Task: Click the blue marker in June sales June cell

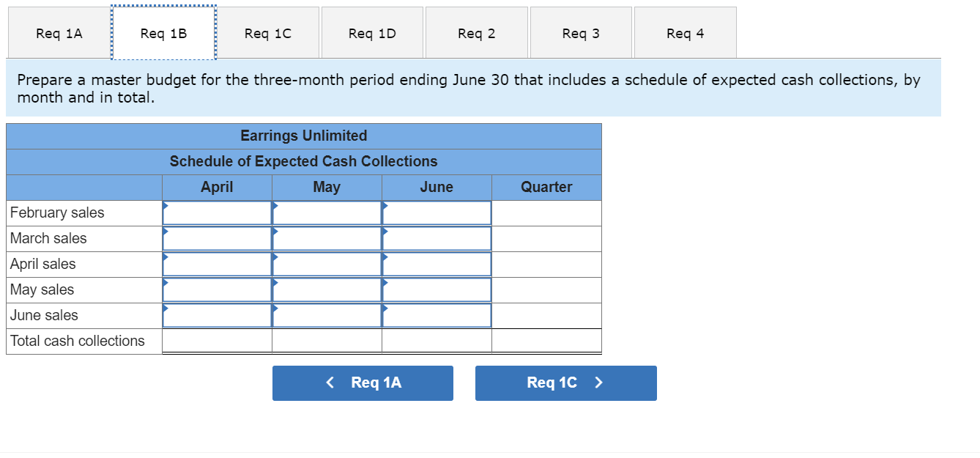Action: 385,310
